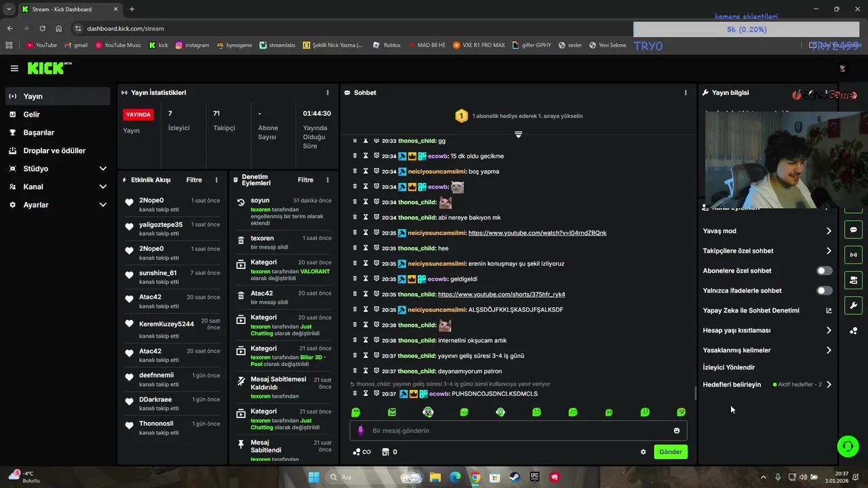The width and height of the screenshot is (868, 488).
Task: Open the youtube.com/shorts link in chat
Action: pos(501,295)
